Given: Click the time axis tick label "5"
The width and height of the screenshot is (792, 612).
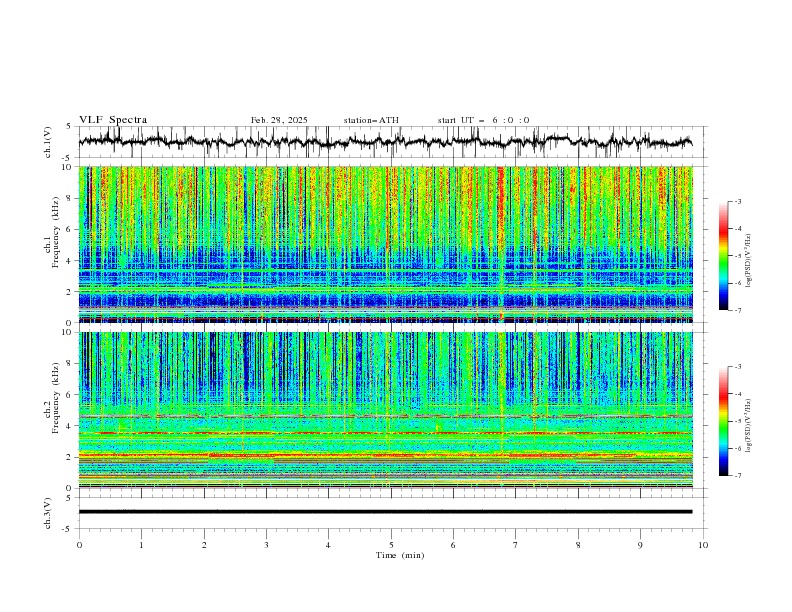Looking at the screenshot, I should [391, 545].
